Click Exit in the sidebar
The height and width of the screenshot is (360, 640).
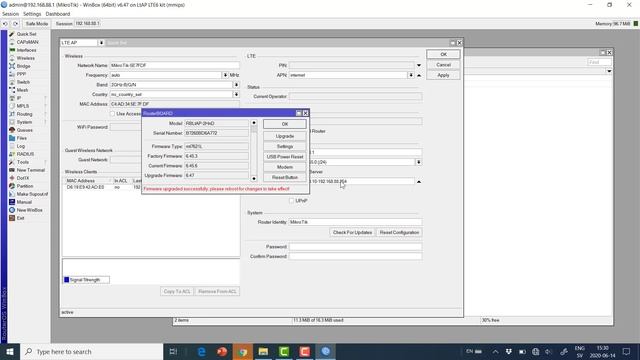tap(20, 218)
